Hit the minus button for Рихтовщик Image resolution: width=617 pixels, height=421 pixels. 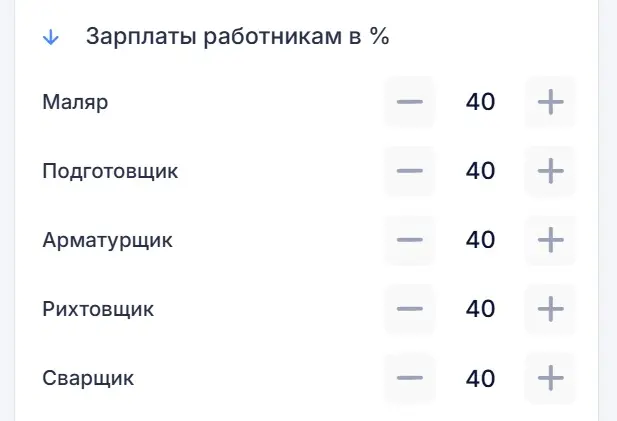[x=410, y=309]
